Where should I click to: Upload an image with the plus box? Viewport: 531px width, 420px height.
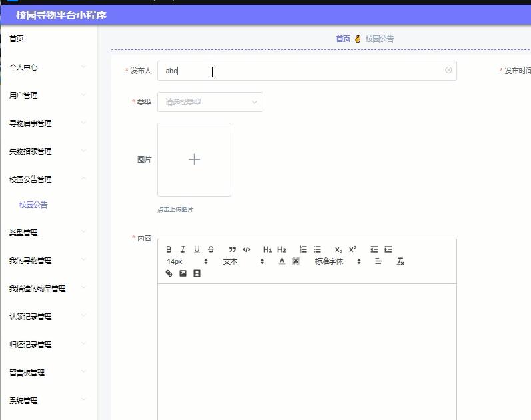pyautogui.click(x=194, y=159)
